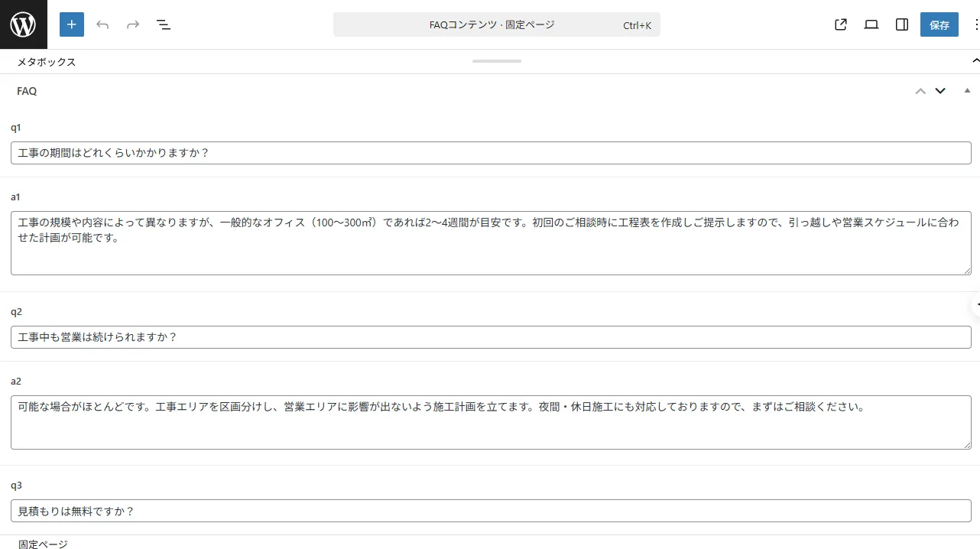Click the q2 field label
This screenshot has width=980, height=549.
tap(16, 312)
